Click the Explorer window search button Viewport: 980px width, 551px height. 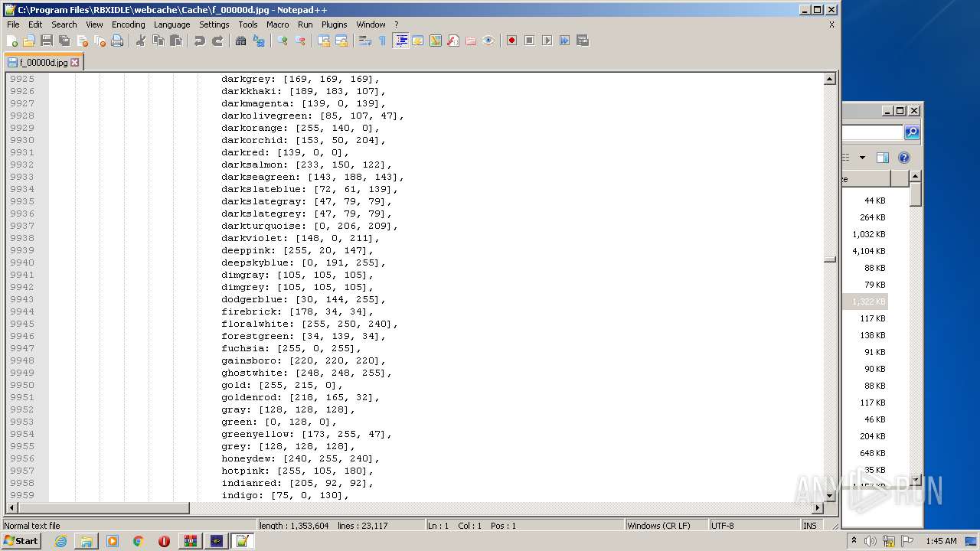911,132
